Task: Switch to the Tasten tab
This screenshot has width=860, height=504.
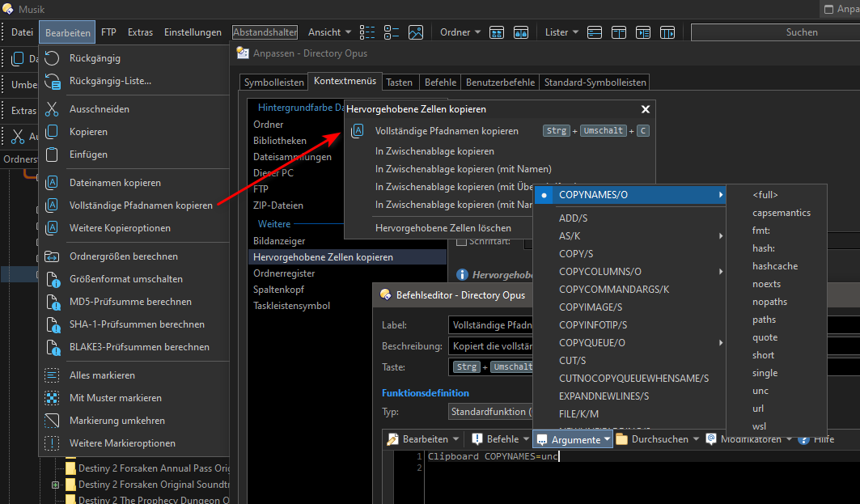Action: 400,83
